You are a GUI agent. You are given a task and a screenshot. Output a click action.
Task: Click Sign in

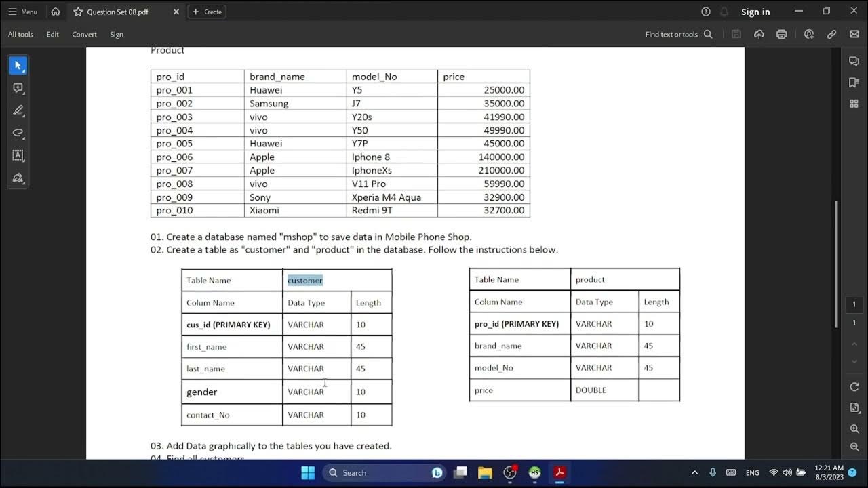(755, 12)
